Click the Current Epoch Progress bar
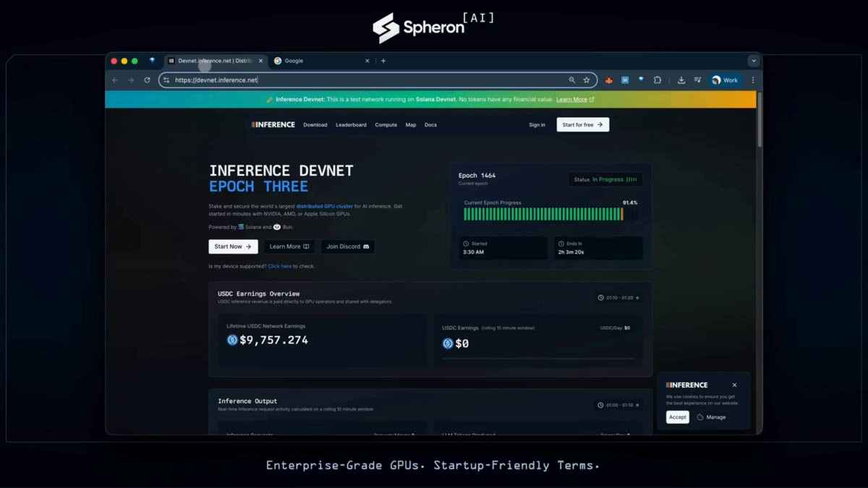 (x=550, y=214)
